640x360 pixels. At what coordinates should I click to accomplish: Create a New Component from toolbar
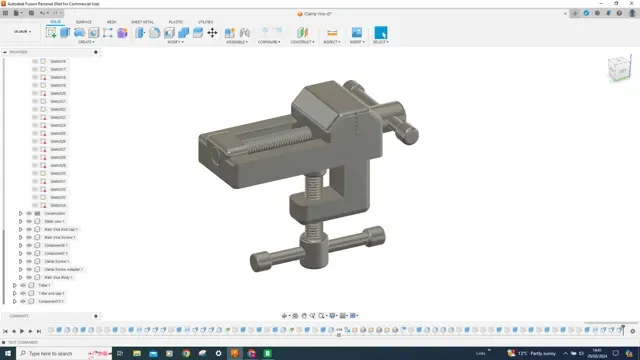pos(230,33)
